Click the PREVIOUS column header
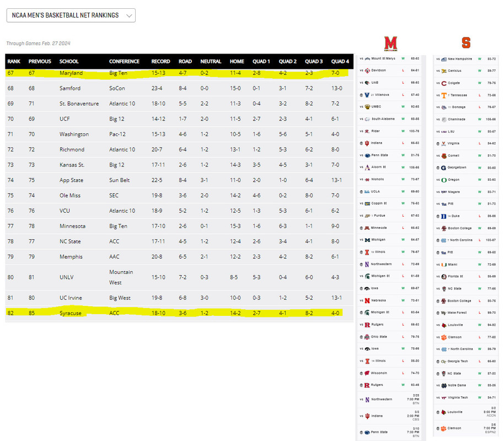The image size is (504, 441). (40, 61)
